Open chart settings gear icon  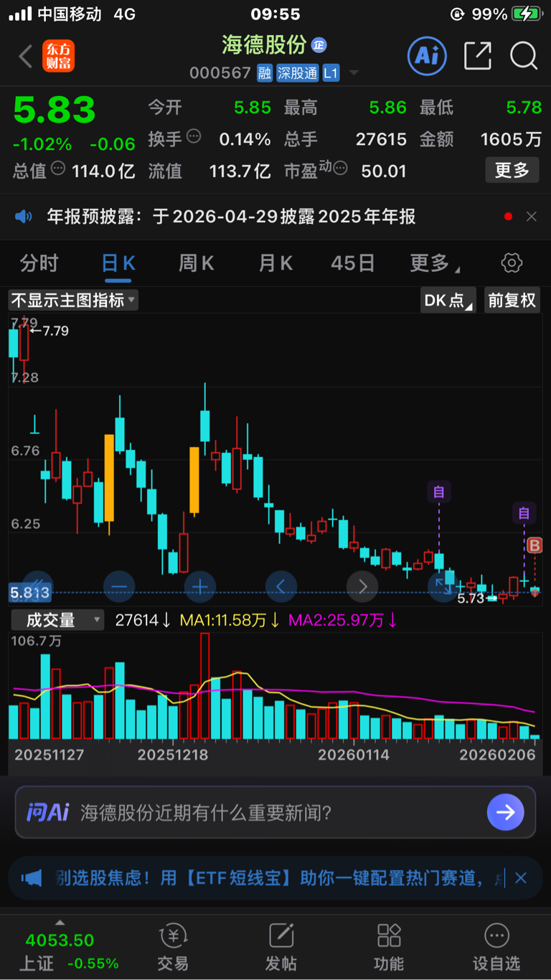pyautogui.click(x=512, y=263)
